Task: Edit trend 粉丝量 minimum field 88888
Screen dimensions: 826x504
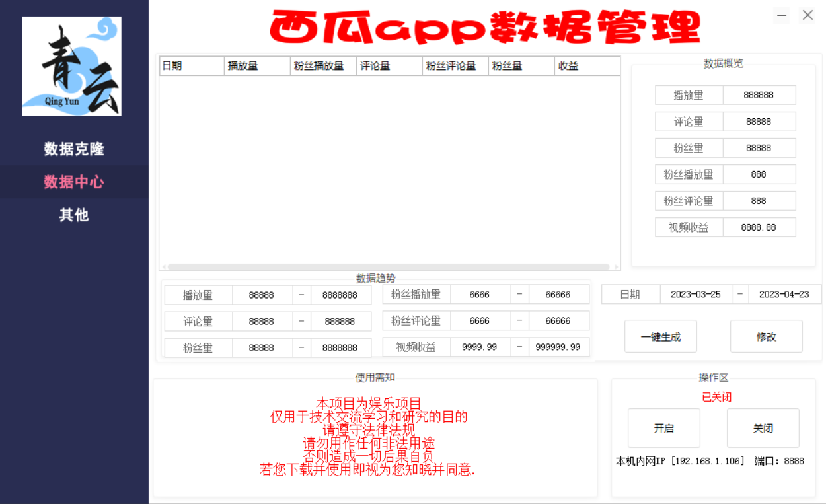Action: coord(262,347)
